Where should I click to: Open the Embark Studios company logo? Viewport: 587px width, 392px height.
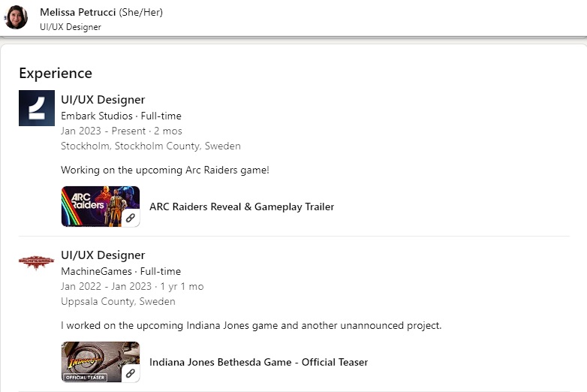pos(37,108)
